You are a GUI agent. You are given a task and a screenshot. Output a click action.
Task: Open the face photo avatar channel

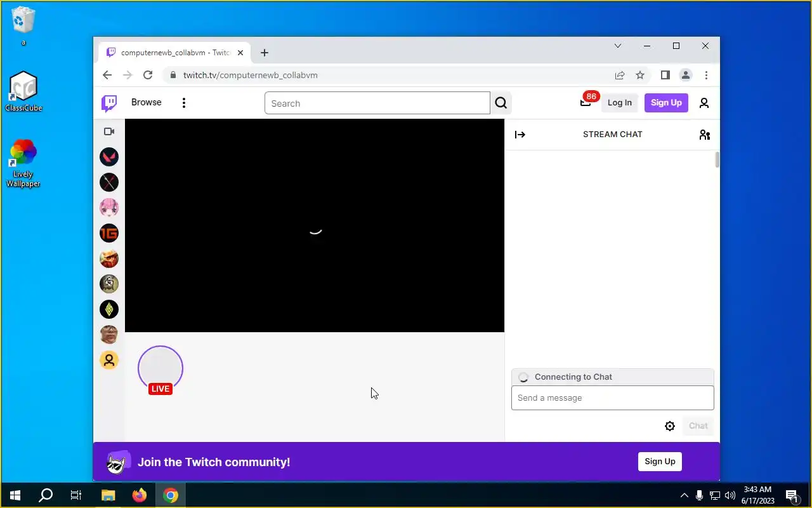pos(109,335)
